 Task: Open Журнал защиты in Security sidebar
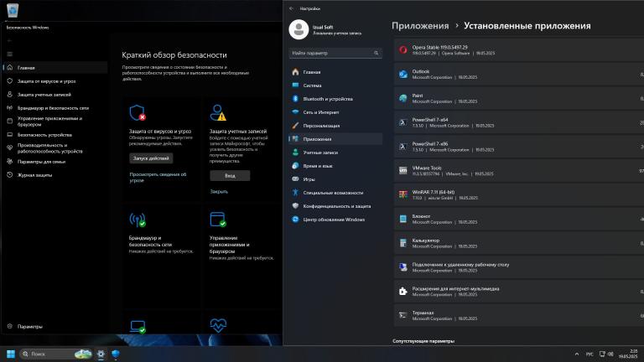tap(55, 175)
